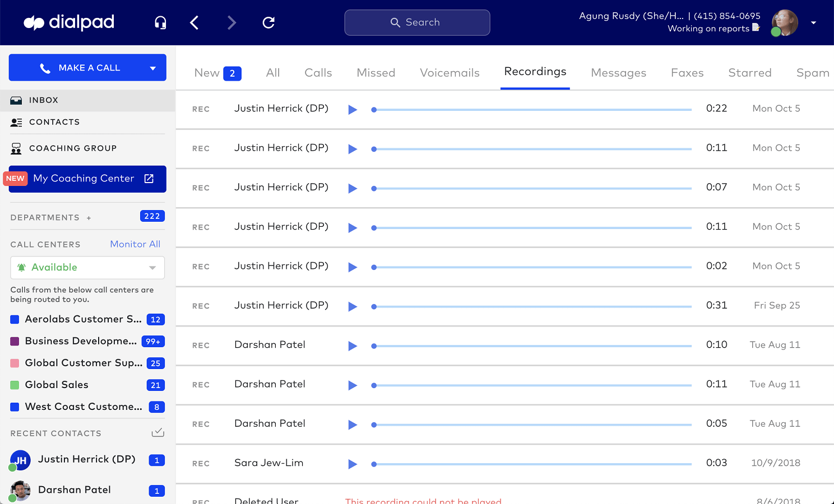Switch to the Starred tab
Image resolution: width=834 pixels, height=504 pixels.
750,73
